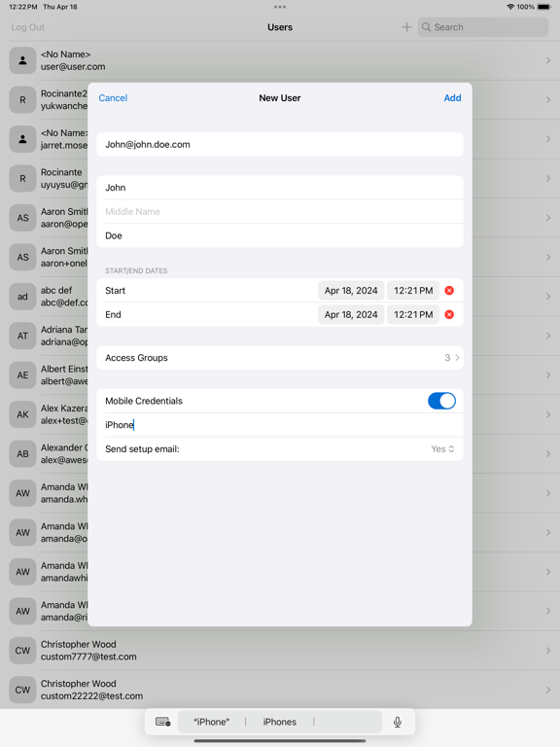This screenshot has height=747, width=560.
Task: Tap the Rocinante2 R avatar
Action: click(x=22, y=99)
